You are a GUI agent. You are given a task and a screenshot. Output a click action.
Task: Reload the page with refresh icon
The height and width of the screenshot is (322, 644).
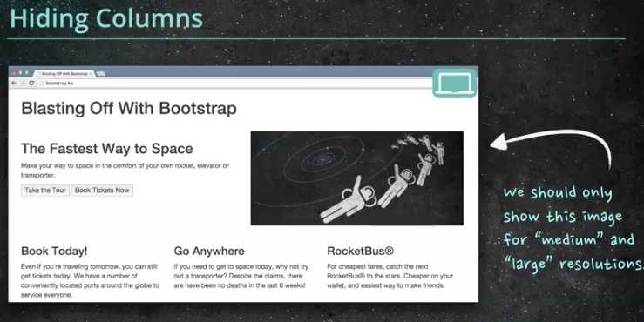tap(31, 83)
